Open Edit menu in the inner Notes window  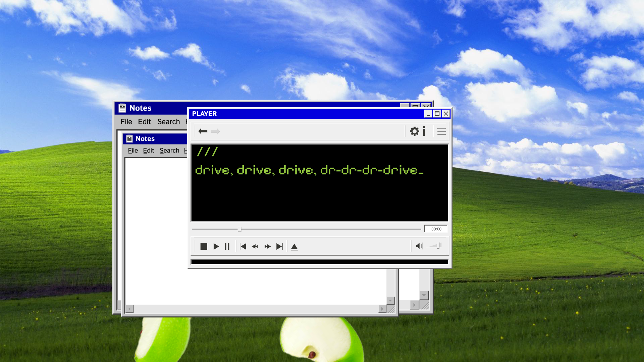pyautogui.click(x=148, y=150)
